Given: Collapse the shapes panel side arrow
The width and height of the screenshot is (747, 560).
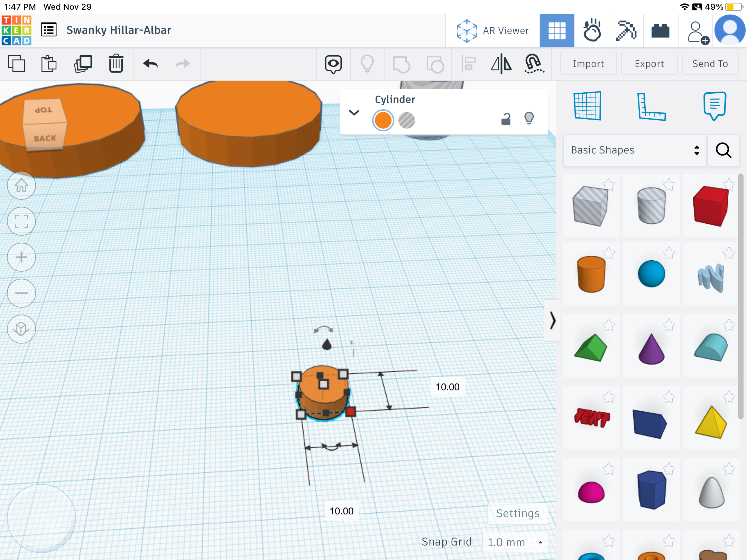Looking at the screenshot, I should coord(552,320).
